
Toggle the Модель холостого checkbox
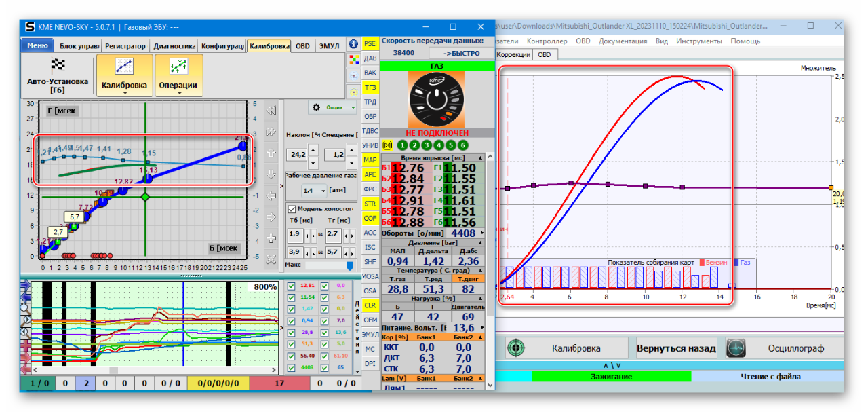point(292,209)
